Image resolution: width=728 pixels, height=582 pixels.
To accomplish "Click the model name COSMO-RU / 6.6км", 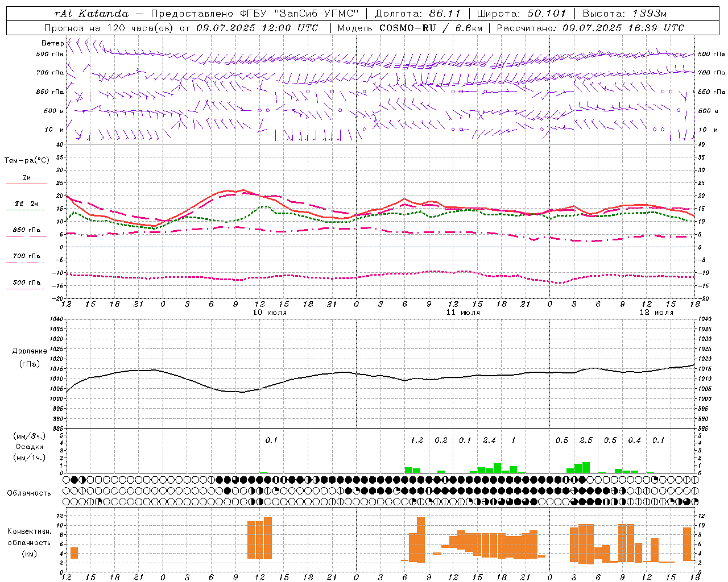I will coord(431,28).
